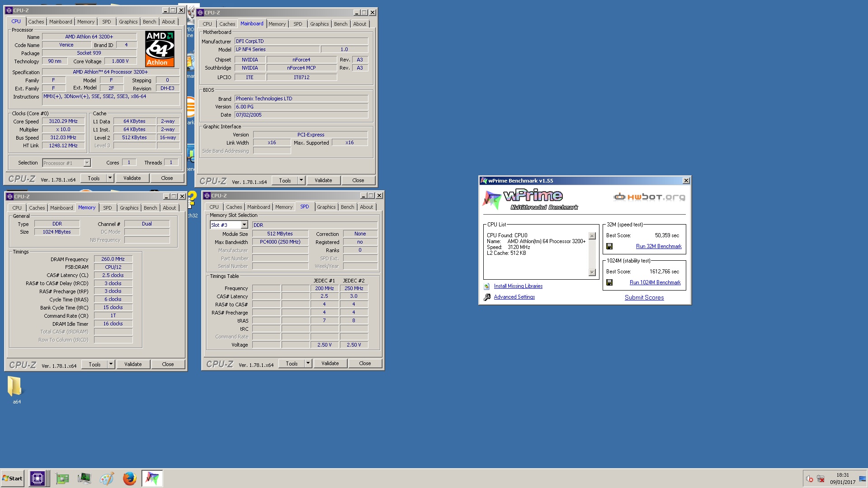Click the Run 32M Benchmark link
868x488 pixels.
coord(659,246)
